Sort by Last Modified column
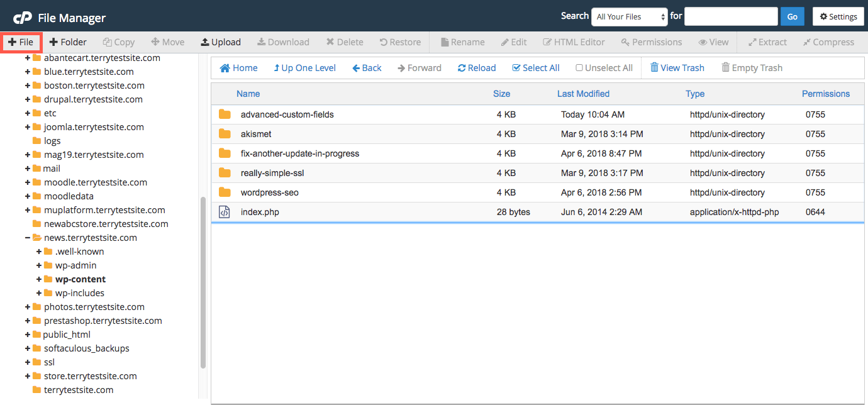This screenshot has width=868, height=405. pos(583,94)
